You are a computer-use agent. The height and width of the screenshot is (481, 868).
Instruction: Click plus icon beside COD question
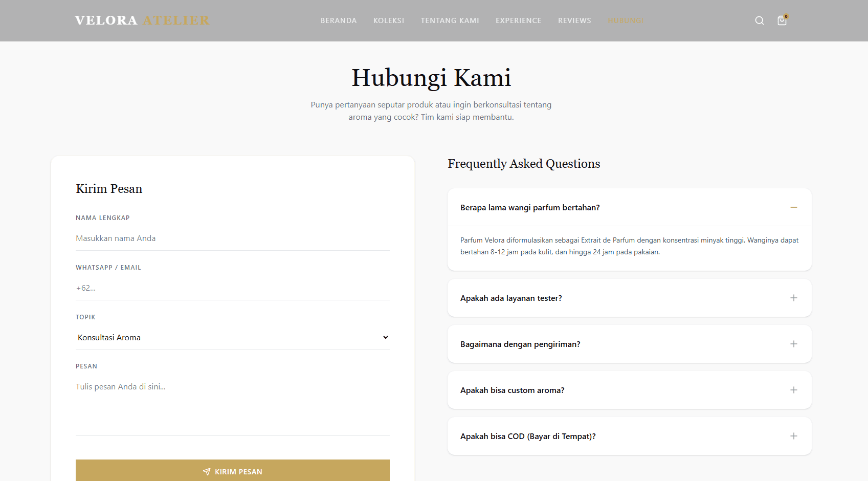[x=793, y=436]
